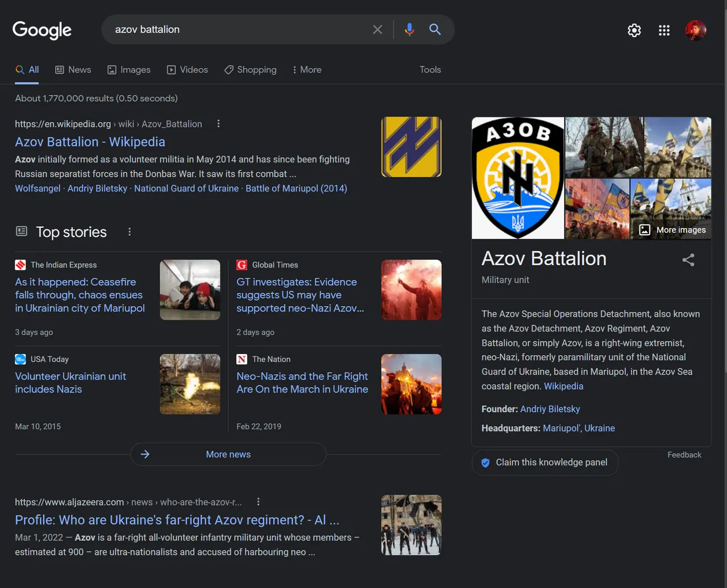Follow the Andriy Biletsky sitelink under Wikipedia result
Viewport: 727px width, 588px height.
coord(97,189)
